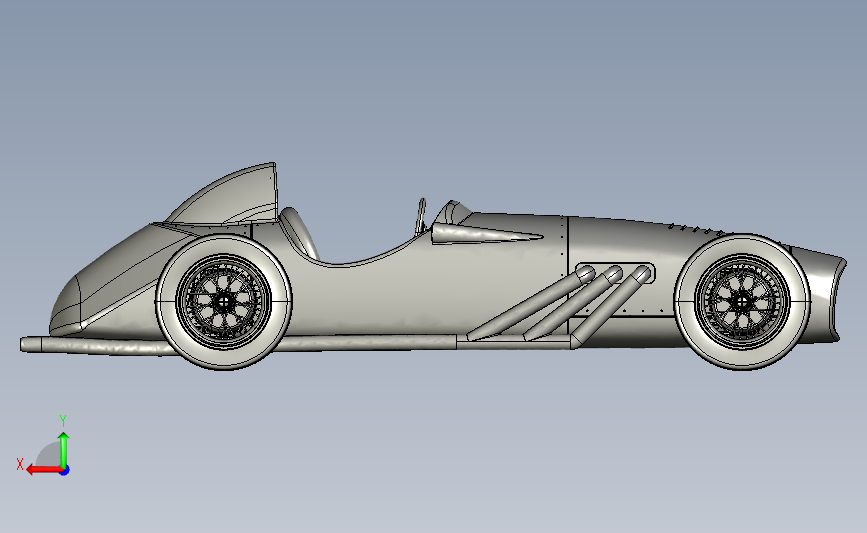
Task: Select the rear wheel hub under the tail fin
Action: 223,302
